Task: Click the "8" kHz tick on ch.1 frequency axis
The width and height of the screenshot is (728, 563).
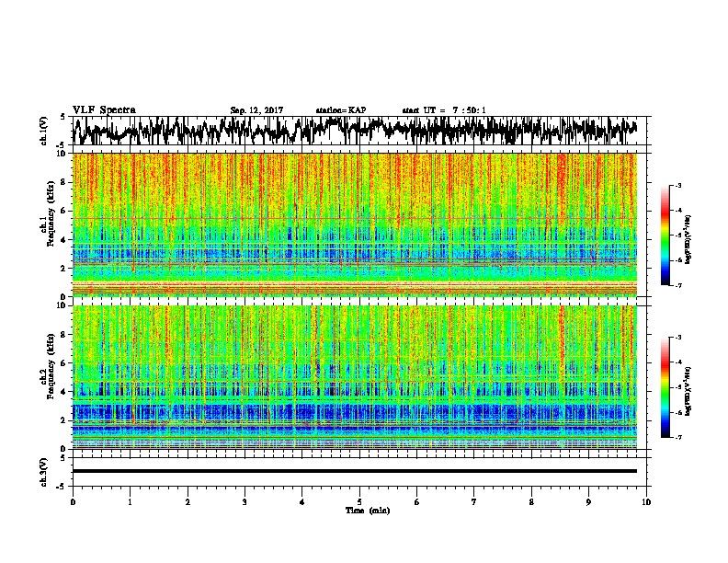Action: point(64,182)
